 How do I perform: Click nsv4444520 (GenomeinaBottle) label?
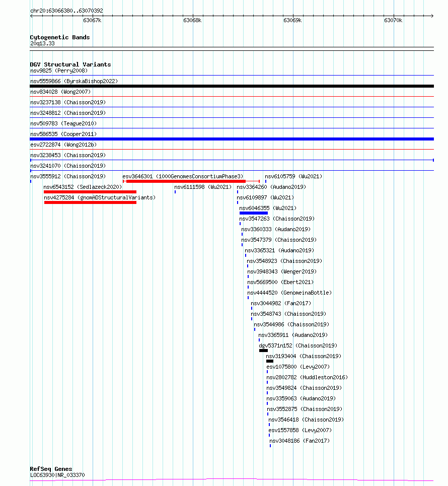(289, 293)
